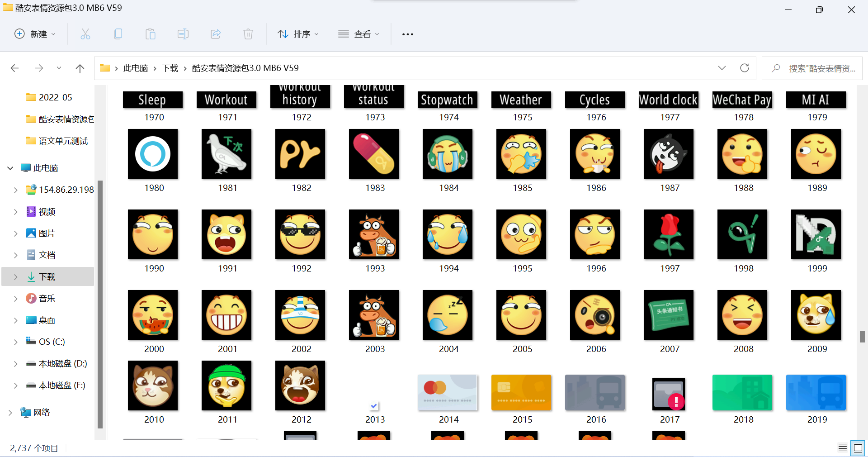Click the Share icon in toolbar

point(216,34)
